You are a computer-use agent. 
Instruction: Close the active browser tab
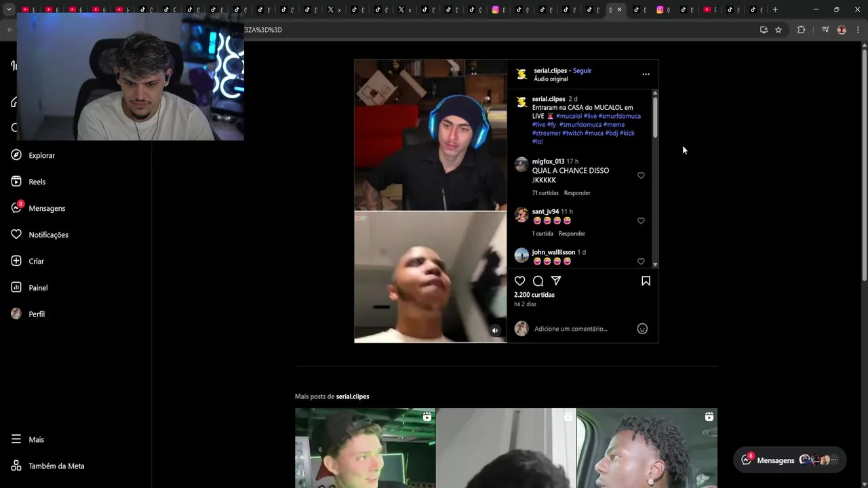[x=619, y=9]
